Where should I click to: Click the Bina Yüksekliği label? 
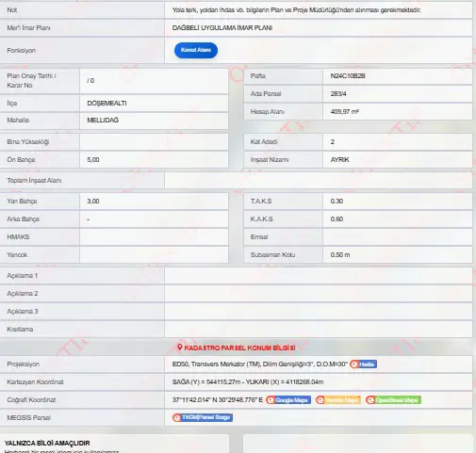pos(28,142)
